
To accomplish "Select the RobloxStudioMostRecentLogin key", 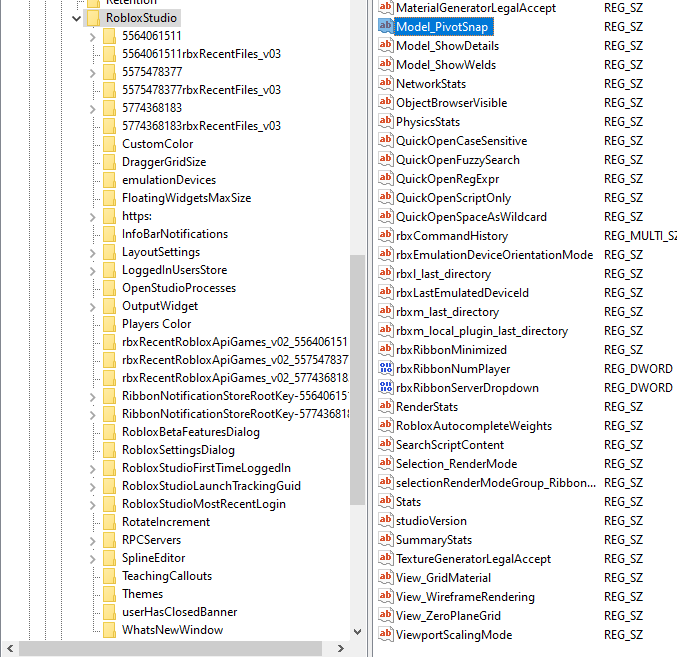I will (x=204, y=504).
